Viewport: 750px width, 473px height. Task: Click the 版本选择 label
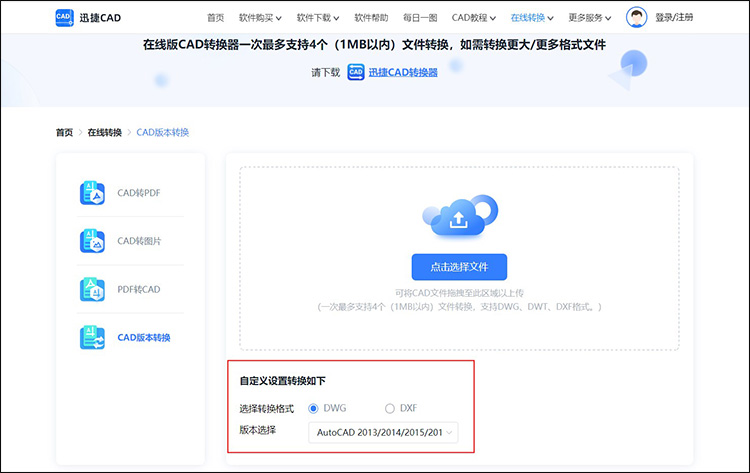[x=257, y=430]
